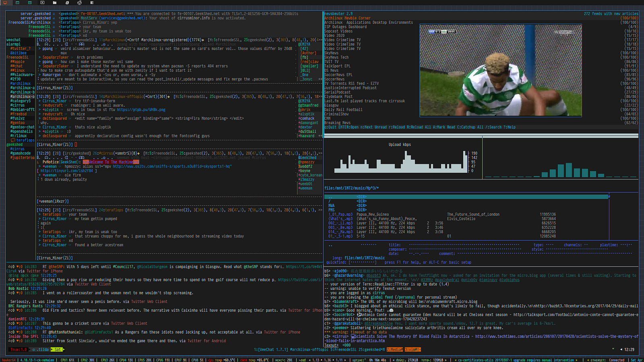Click the CPU1 61% status bar entry
Image resolution: width=644 pixels, height=362 pixels.
(x=68, y=360)
